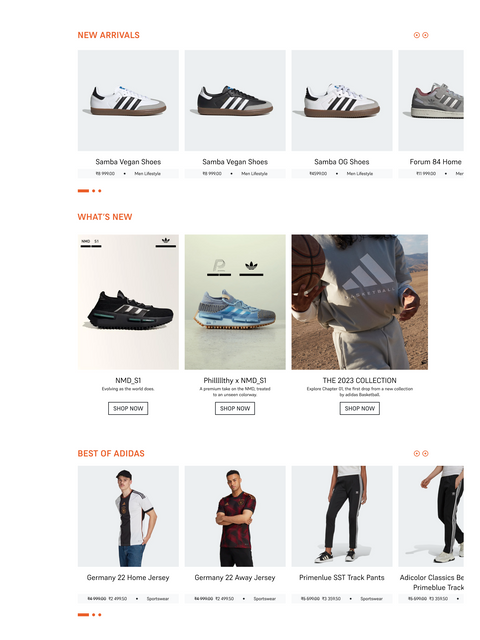Click adidas trefoil logo on NMD_S1 banner
This screenshot has width=480, height=640.
(x=166, y=241)
